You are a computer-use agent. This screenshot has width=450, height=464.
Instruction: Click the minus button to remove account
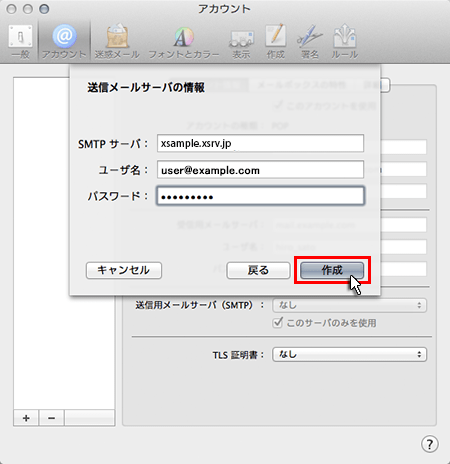[x=51, y=418]
